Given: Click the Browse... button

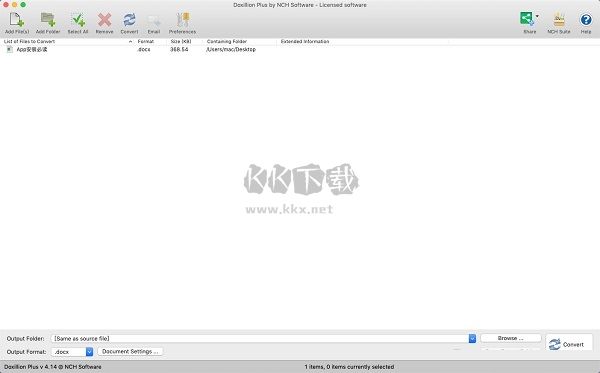Looking at the screenshot, I should point(510,338).
